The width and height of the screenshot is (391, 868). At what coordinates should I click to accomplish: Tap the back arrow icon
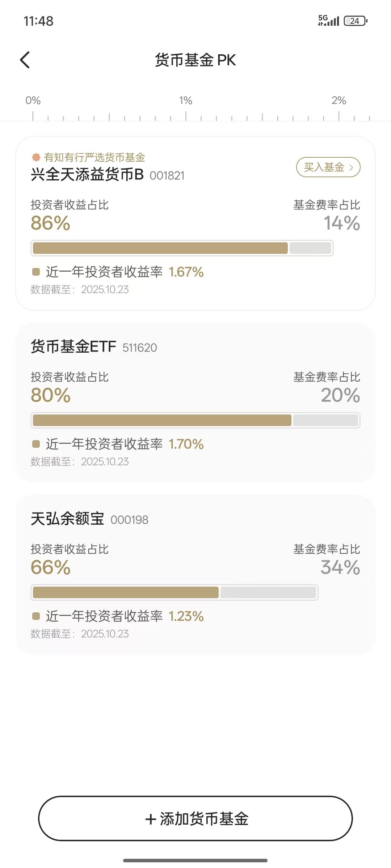coord(25,60)
